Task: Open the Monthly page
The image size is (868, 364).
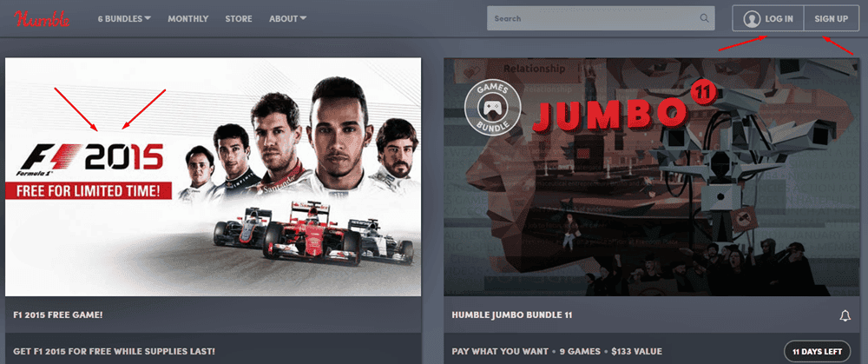Action: pyautogui.click(x=187, y=18)
